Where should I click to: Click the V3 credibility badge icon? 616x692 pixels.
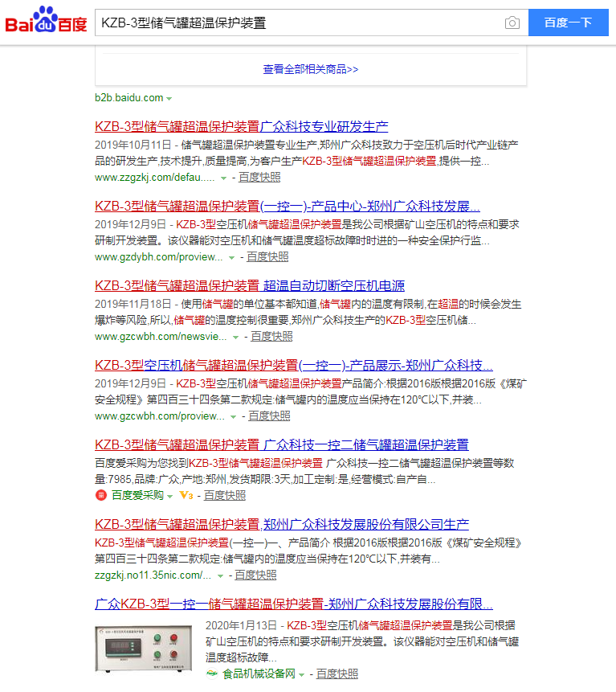click(x=186, y=496)
